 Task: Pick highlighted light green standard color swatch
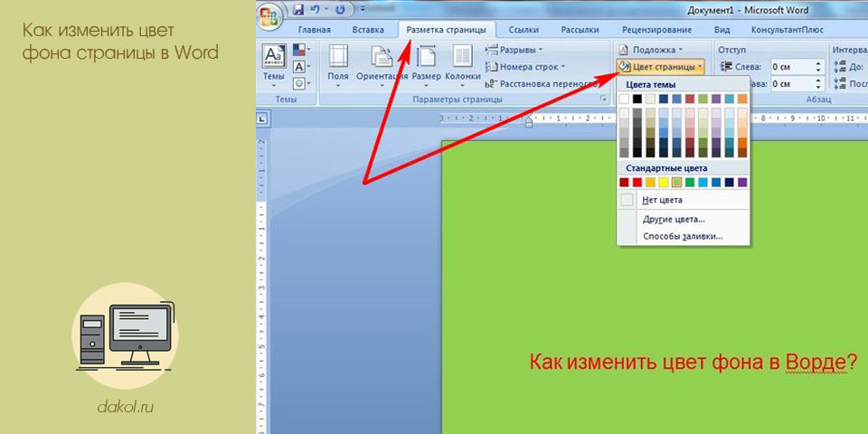click(x=676, y=182)
